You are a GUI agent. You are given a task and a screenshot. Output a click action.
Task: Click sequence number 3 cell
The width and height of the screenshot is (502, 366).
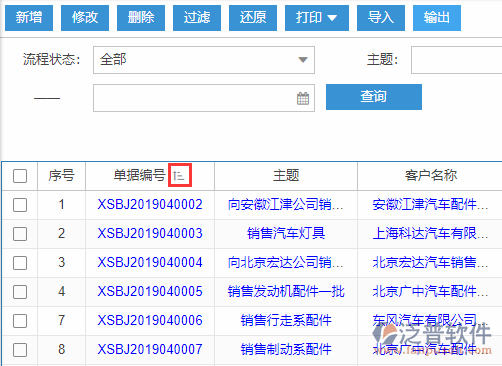(61, 262)
